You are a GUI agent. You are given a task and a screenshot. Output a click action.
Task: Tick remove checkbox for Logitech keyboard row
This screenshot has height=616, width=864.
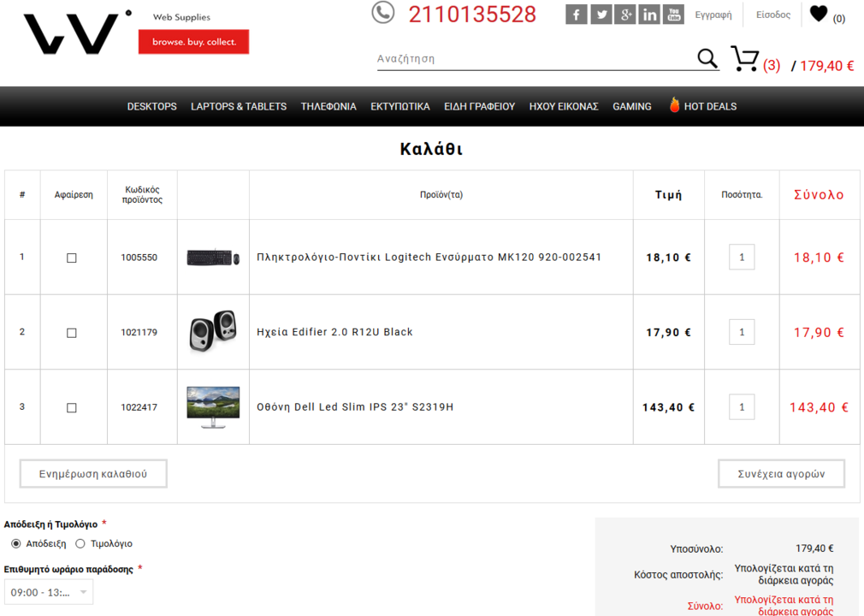coord(72,258)
